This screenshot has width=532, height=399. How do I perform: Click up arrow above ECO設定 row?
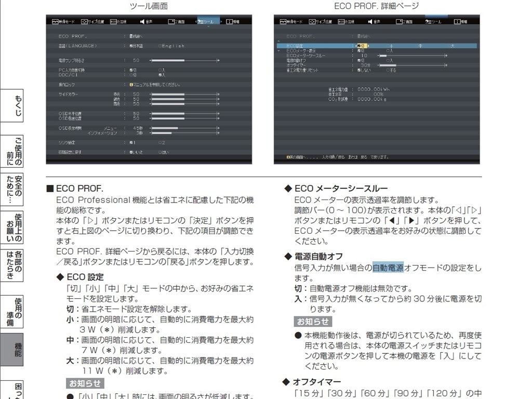278,41
